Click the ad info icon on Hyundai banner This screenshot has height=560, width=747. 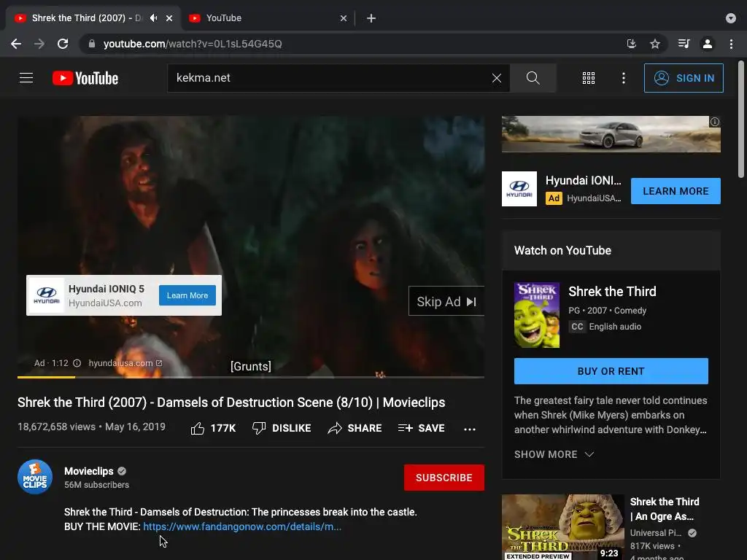pos(715,122)
